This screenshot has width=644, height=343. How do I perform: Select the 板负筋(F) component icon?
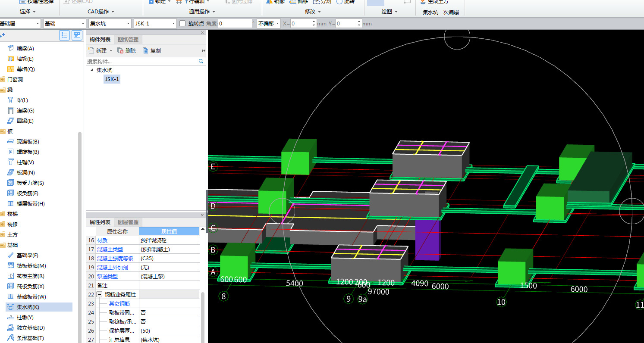pos(11,193)
